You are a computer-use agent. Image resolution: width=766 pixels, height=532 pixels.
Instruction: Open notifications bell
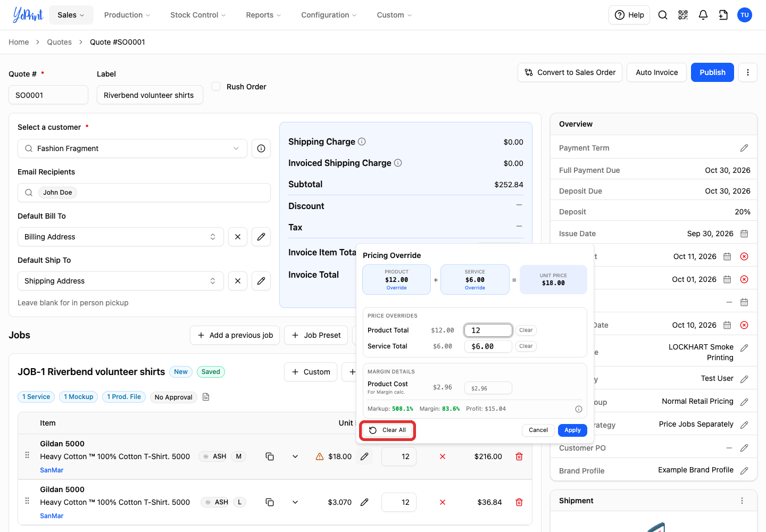tap(703, 15)
